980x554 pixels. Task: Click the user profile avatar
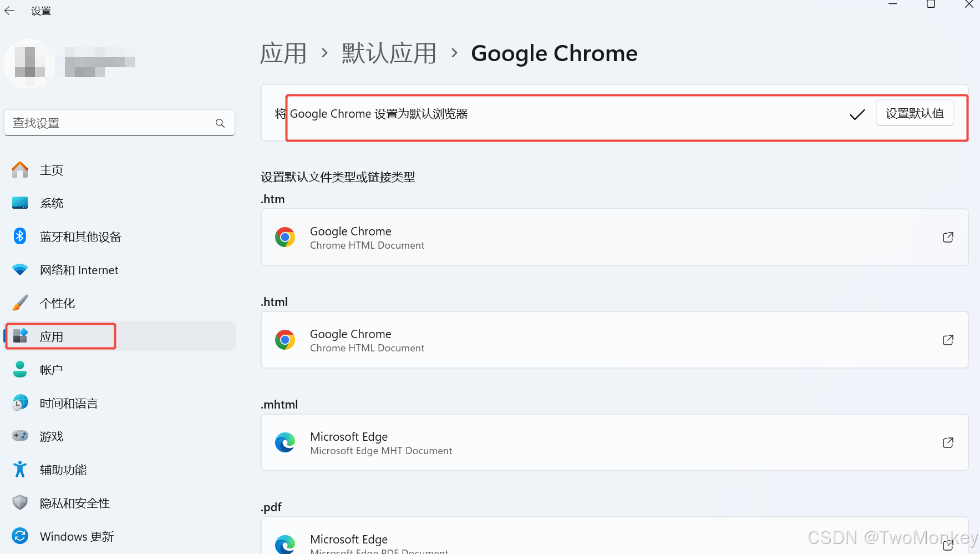[x=29, y=63]
